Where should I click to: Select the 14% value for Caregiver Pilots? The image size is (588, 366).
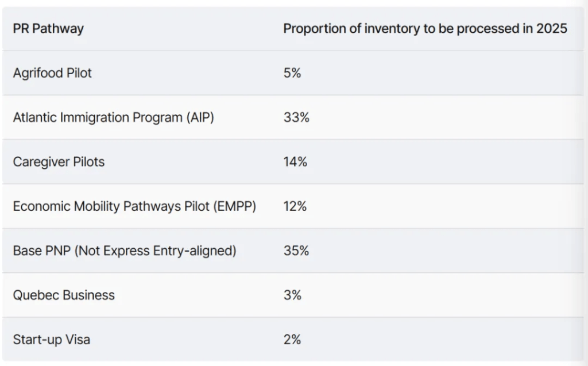pos(295,162)
